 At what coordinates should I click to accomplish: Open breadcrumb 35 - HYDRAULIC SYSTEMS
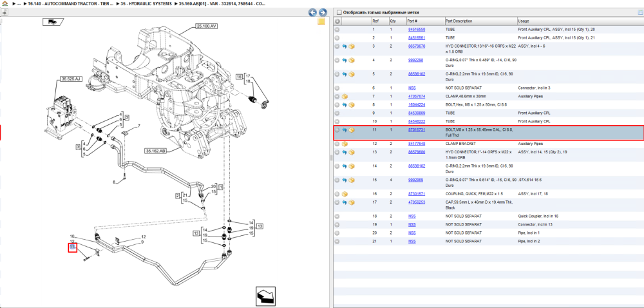tap(146, 3)
